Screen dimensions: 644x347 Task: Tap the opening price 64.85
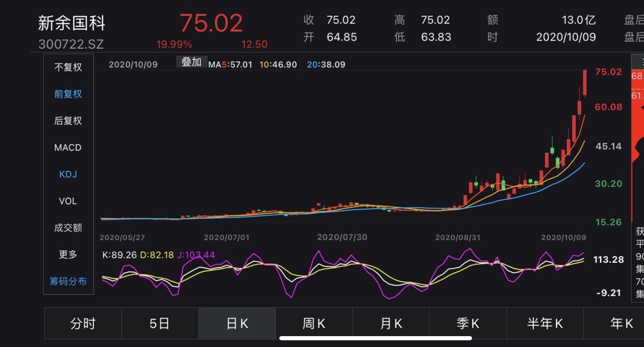(342, 37)
